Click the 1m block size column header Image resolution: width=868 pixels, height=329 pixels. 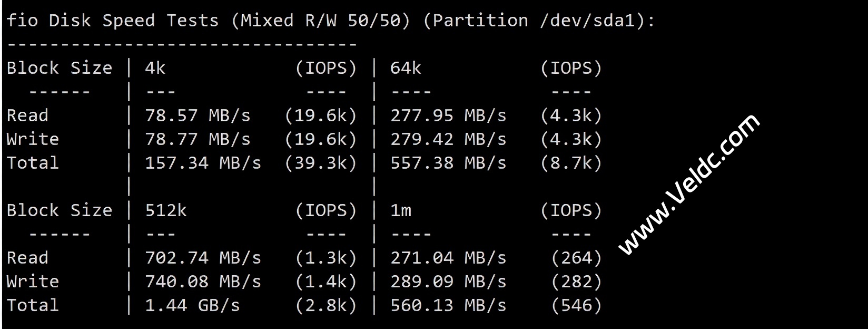point(400,211)
